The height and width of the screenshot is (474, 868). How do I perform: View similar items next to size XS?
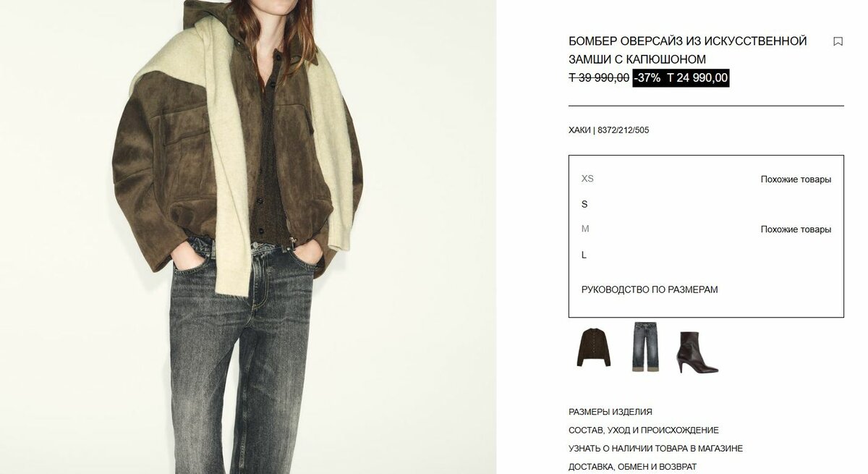click(796, 179)
